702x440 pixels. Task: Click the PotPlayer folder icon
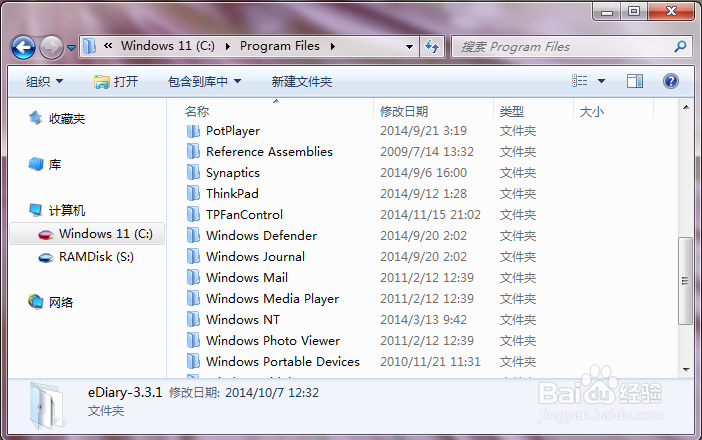(x=193, y=131)
